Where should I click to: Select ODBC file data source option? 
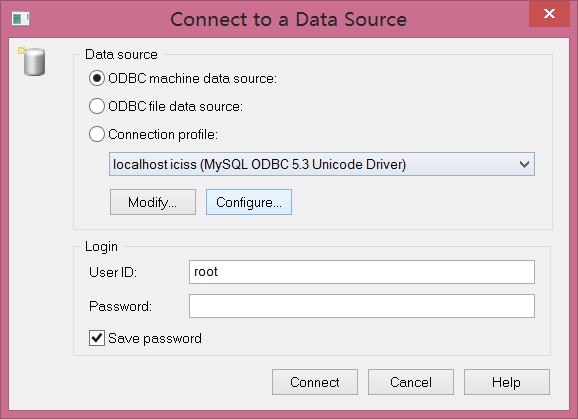(97, 107)
